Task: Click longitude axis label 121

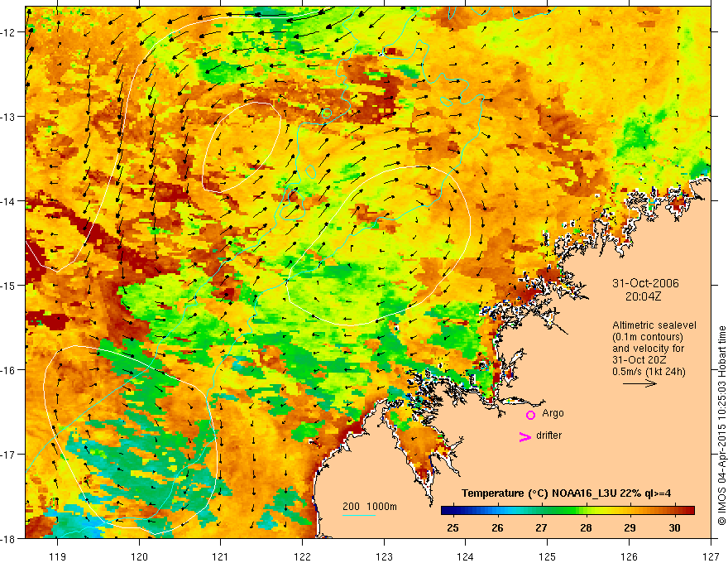Action: pos(221,556)
